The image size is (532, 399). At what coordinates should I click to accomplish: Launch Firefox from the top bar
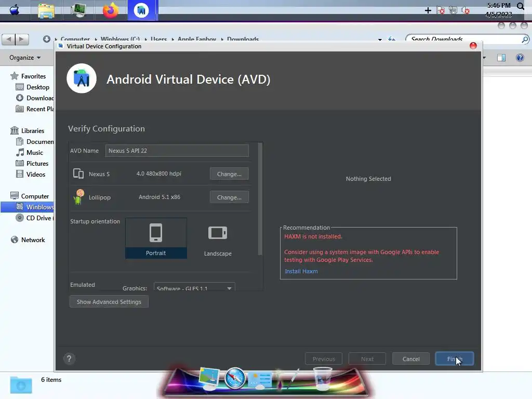[111, 10]
